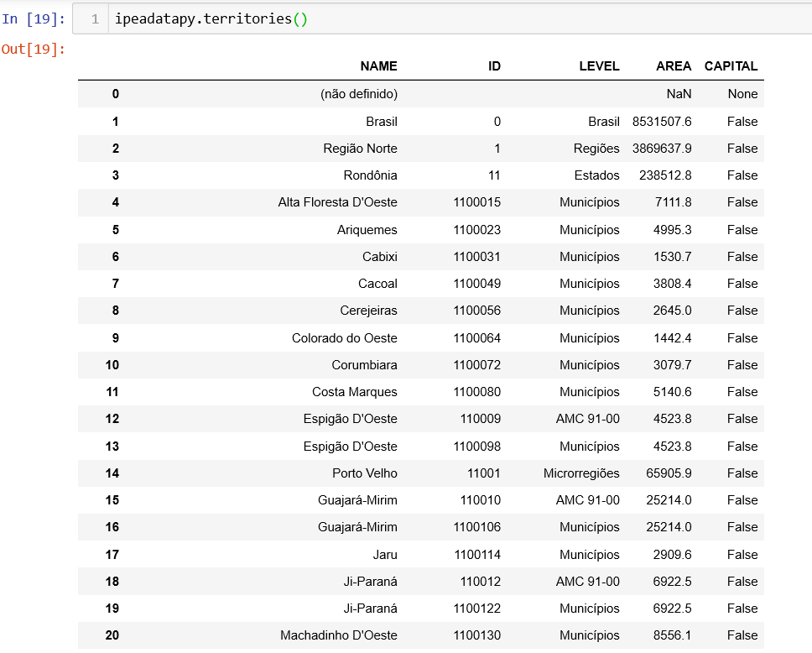
Task: Click the area value 8556.1
Action: 672,635
